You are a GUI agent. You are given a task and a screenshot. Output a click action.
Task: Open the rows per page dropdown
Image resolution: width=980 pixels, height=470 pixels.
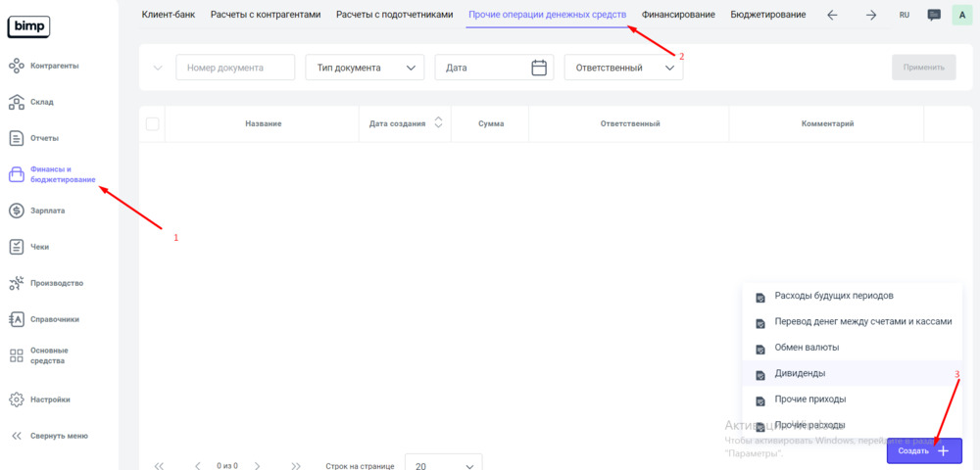click(444, 466)
